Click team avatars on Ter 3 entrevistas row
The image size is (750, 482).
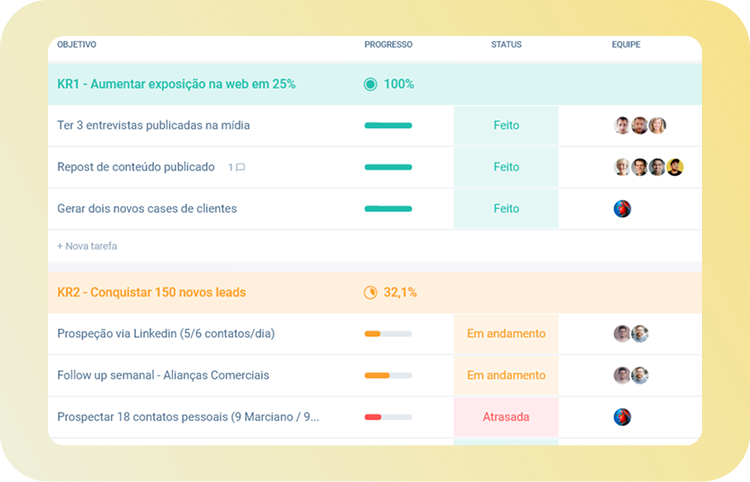tap(639, 126)
